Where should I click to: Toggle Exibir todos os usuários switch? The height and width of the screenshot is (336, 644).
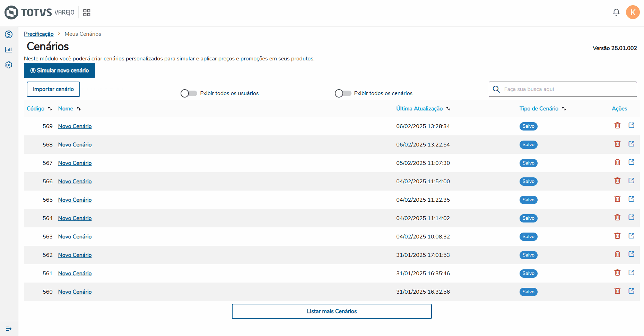(x=189, y=93)
